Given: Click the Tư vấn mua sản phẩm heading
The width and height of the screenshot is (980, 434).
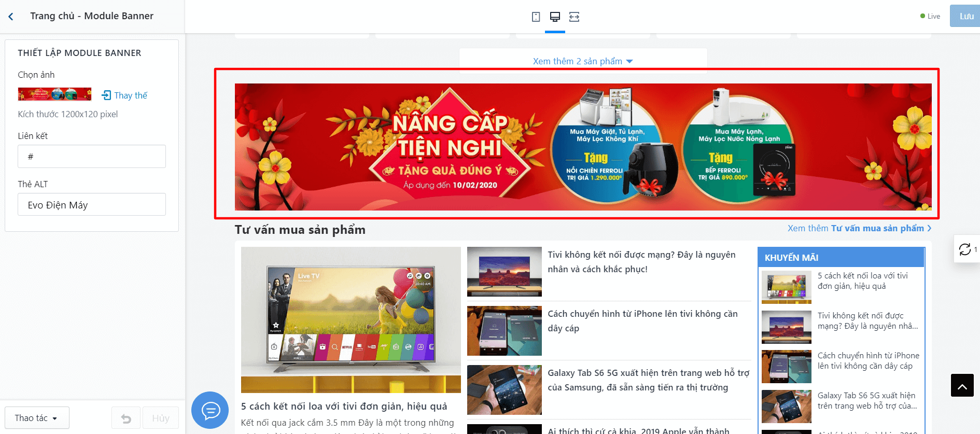Looking at the screenshot, I should click(x=300, y=230).
